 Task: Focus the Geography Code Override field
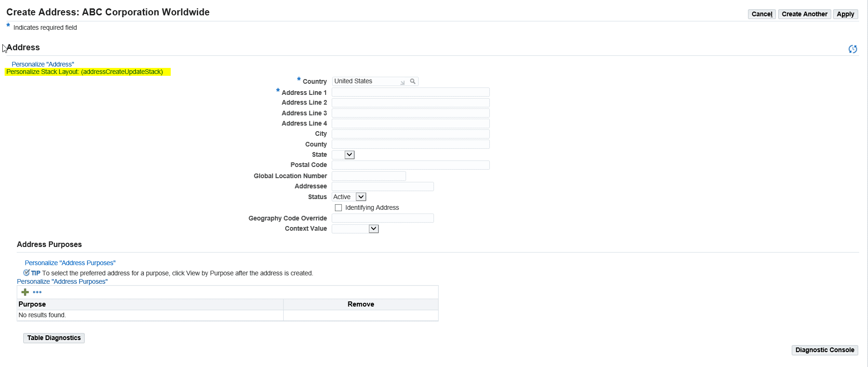pos(383,218)
